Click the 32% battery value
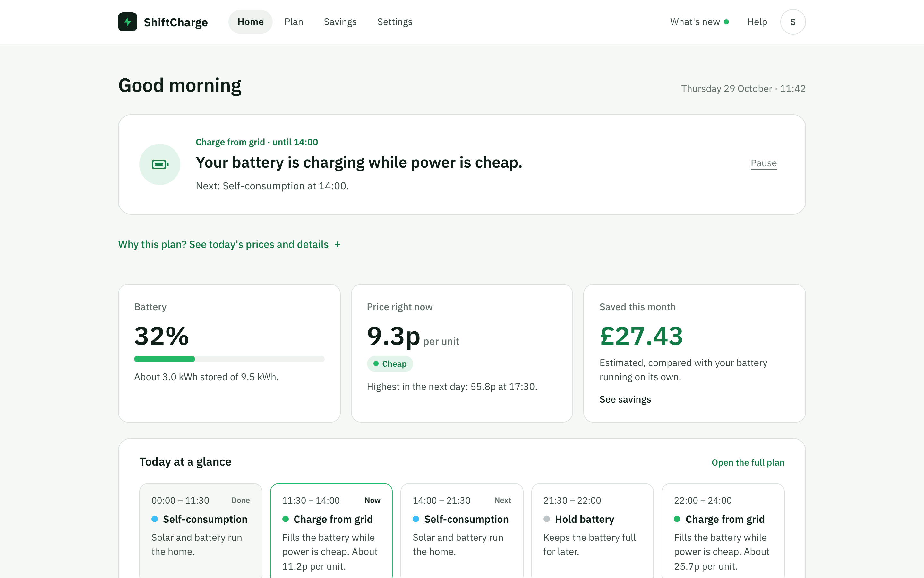This screenshot has width=924, height=578. tap(161, 336)
